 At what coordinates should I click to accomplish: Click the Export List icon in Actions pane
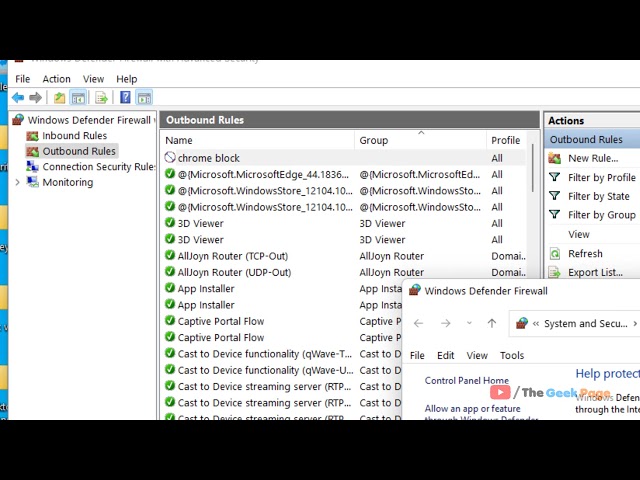[554, 272]
